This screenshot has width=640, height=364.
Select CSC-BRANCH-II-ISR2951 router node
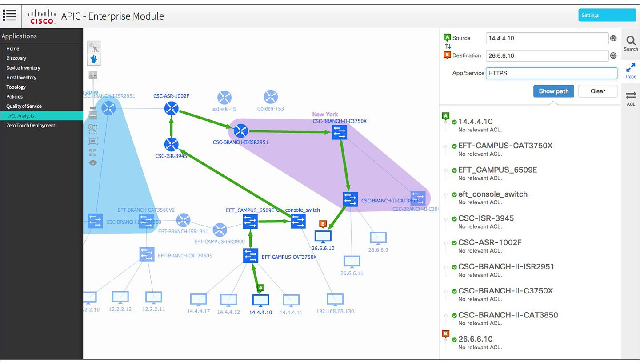240,131
